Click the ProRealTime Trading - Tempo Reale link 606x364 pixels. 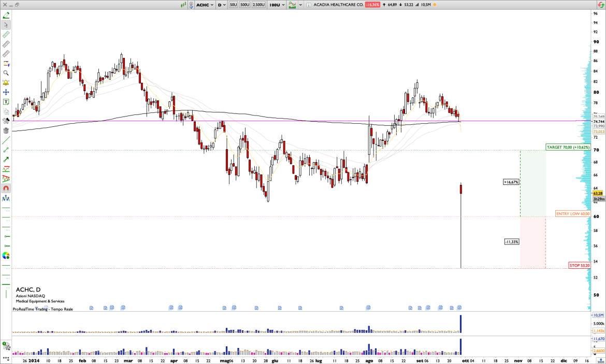coord(42,309)
